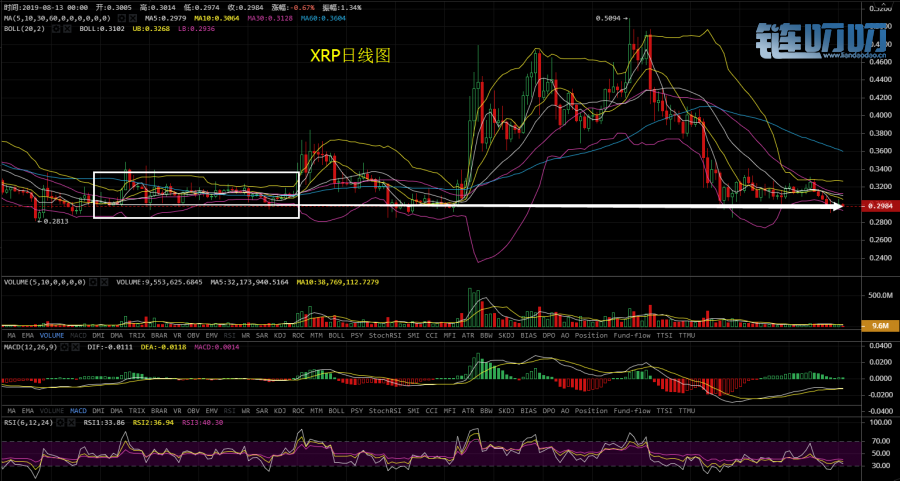
Task: Close the MACD(12,26,9) pane with X icon
Action: point(78,347)
